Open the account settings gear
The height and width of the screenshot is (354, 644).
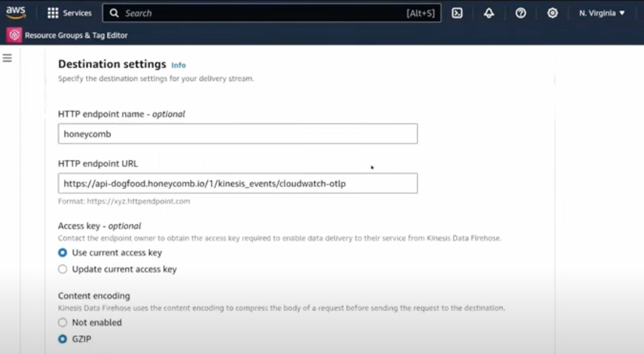point(552,13)
